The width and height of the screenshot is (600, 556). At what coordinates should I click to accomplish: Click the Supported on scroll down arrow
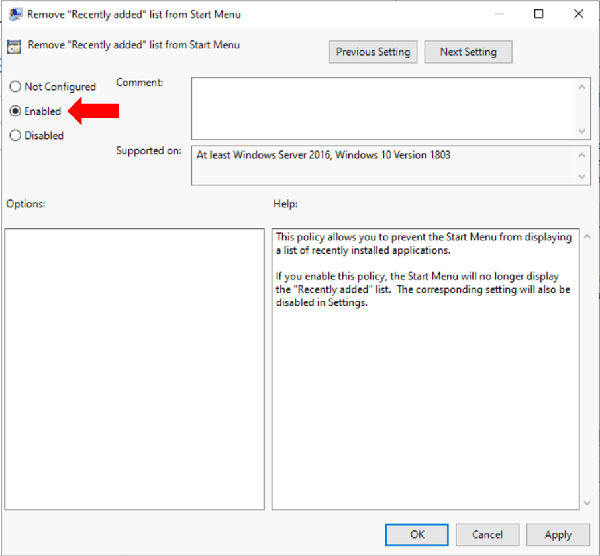(x=581, y=177)
